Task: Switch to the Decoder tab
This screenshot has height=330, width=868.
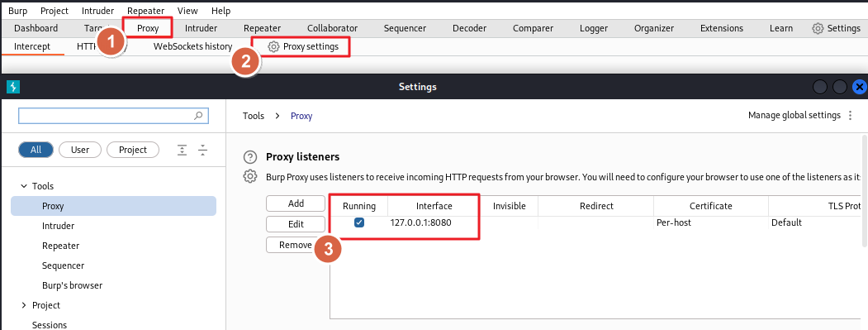Action: (469, 28)
